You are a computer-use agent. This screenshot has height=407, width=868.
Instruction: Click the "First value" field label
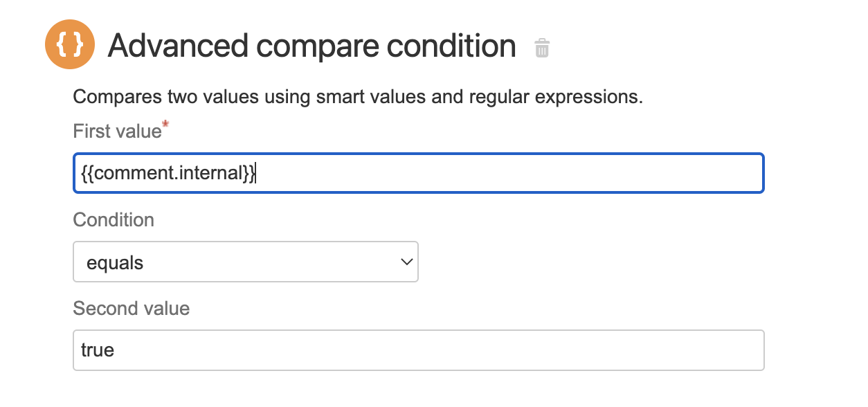tap(116, 132)
